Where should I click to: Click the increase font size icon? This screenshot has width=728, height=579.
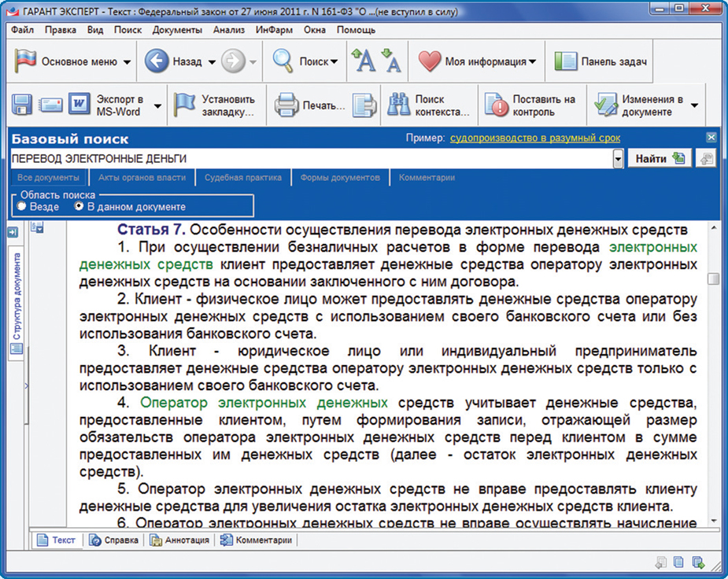coord(364,61)
